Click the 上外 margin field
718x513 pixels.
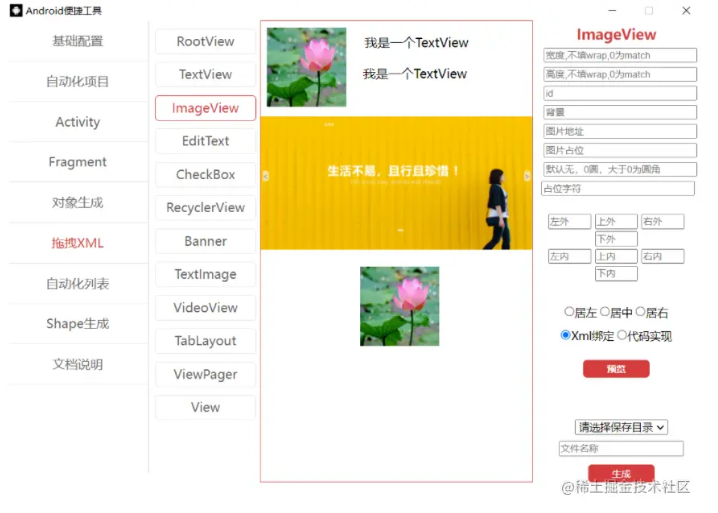click(616, 222)
